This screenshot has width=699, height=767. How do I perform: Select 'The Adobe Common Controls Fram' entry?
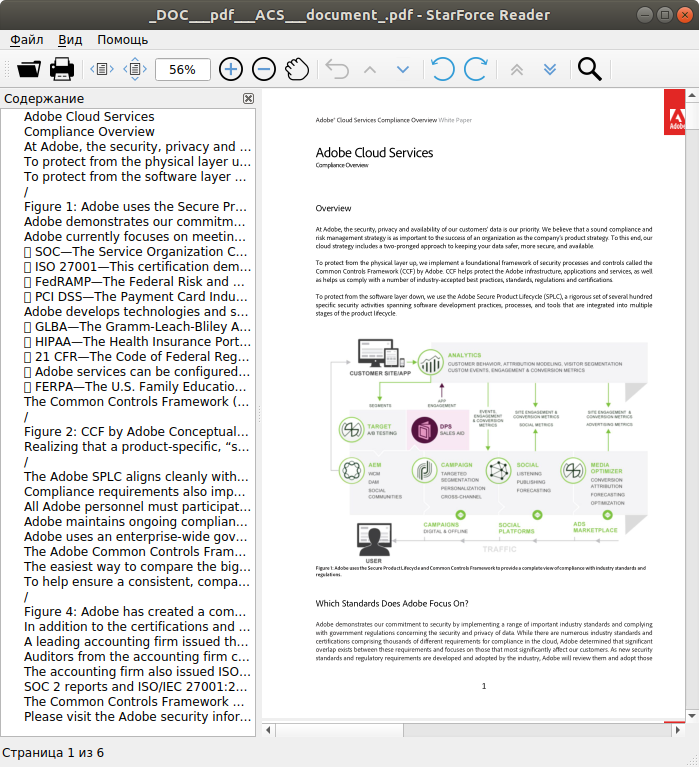coord(135,552)
